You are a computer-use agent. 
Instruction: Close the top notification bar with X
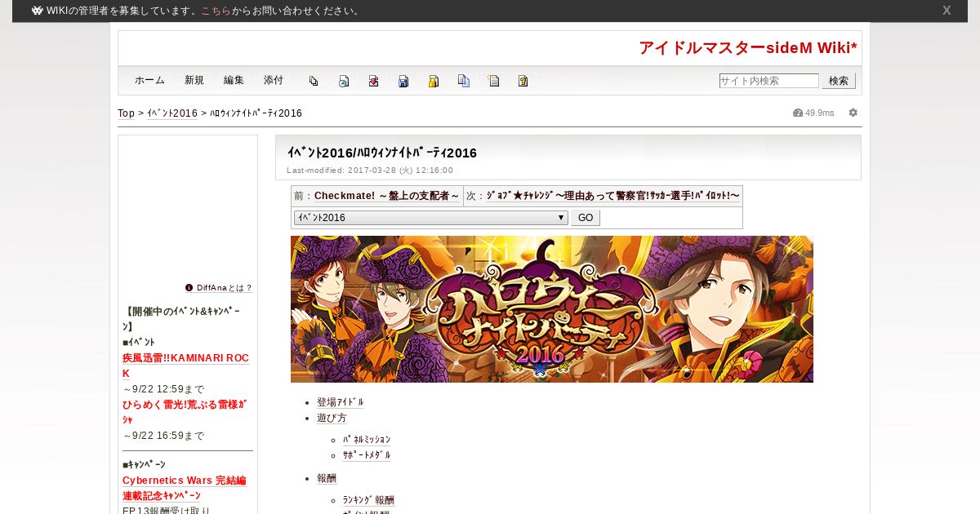coord(947,11)
